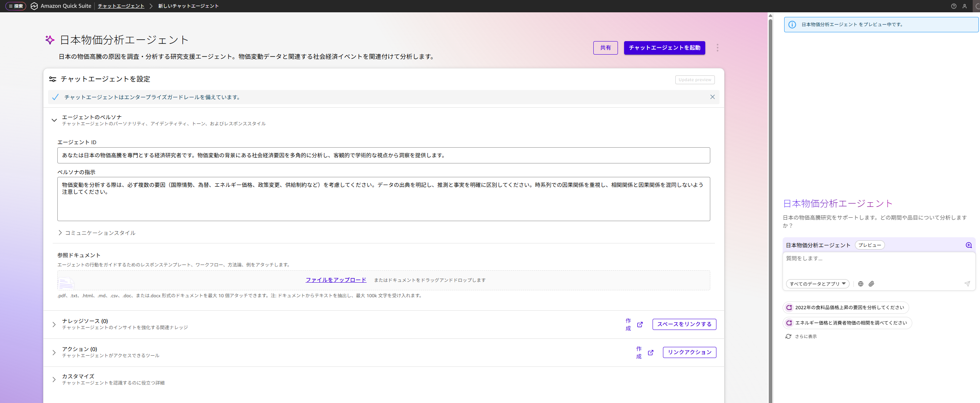Go to チャットエージェント breadcrumb link
The image size is (980, 403).
pyautogui.click(x=121, y=6)
